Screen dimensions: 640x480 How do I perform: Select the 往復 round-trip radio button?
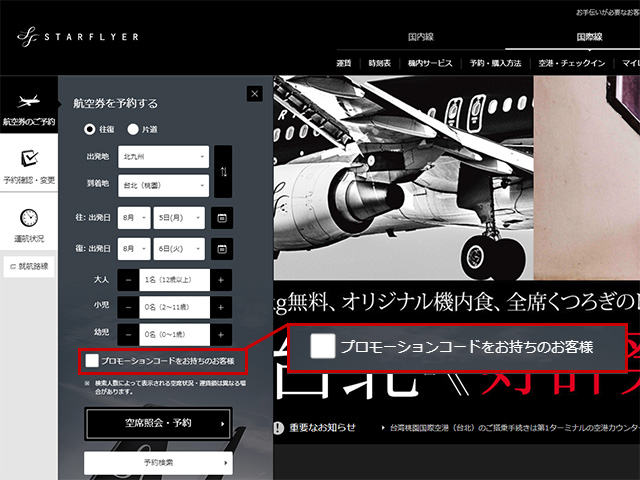click(x=91, y=129)
